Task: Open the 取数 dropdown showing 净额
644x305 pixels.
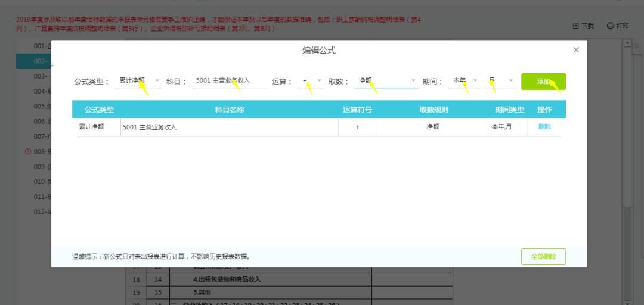Action: tap(386, 81)
